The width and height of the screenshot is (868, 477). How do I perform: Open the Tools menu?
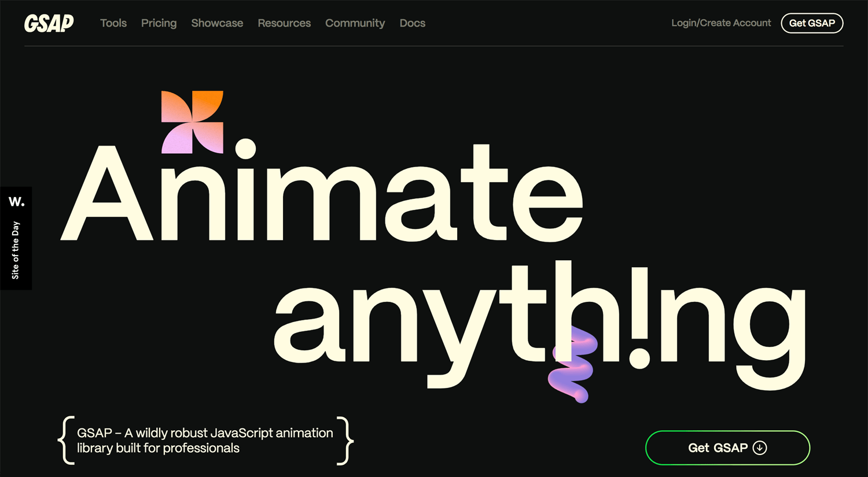coord(113,23)
